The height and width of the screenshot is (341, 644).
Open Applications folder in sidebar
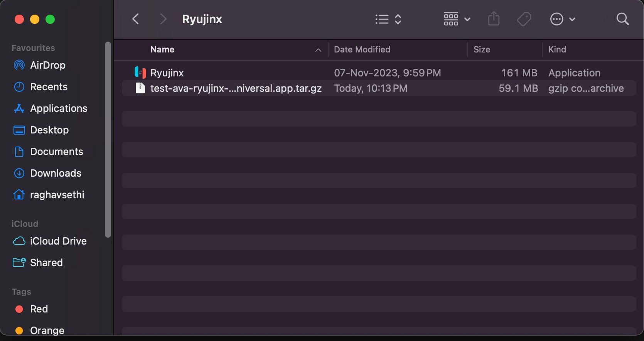click(x=59, y=108)
